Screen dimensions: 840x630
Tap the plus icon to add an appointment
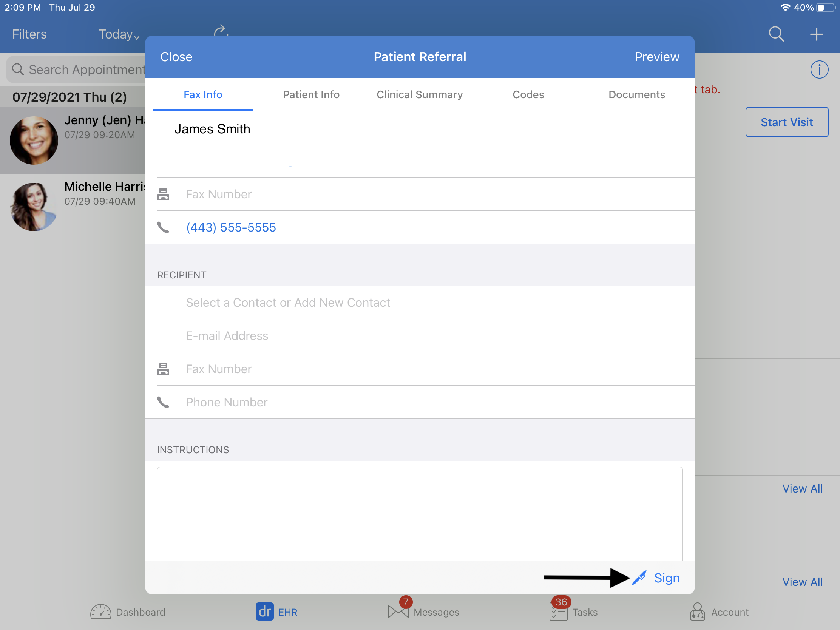coord(816,34)
